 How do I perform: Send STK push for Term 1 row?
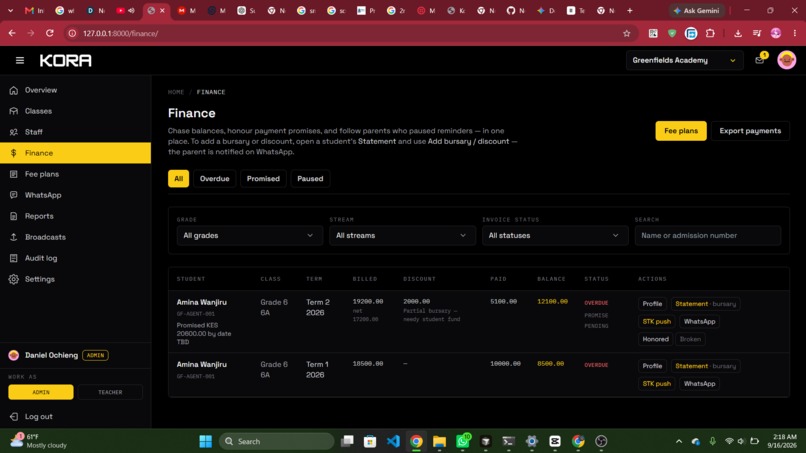click(x=656, y=384)
